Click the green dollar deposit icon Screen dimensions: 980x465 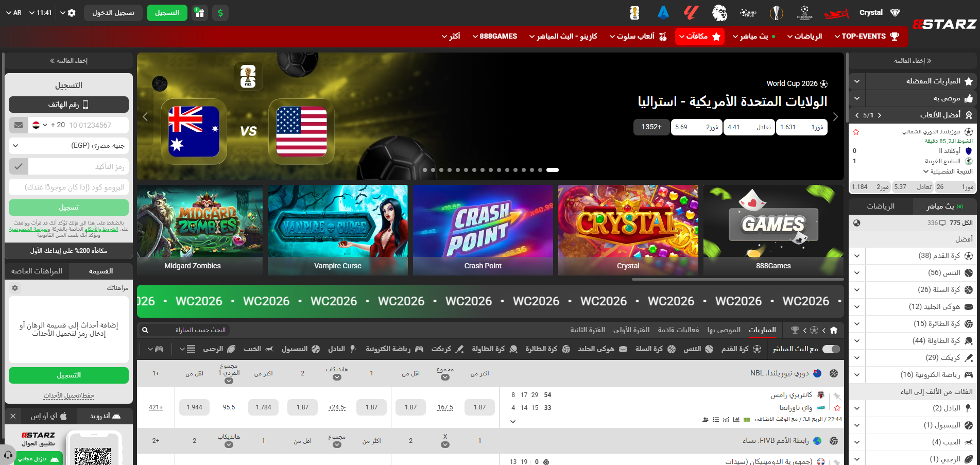pos(220,13)
